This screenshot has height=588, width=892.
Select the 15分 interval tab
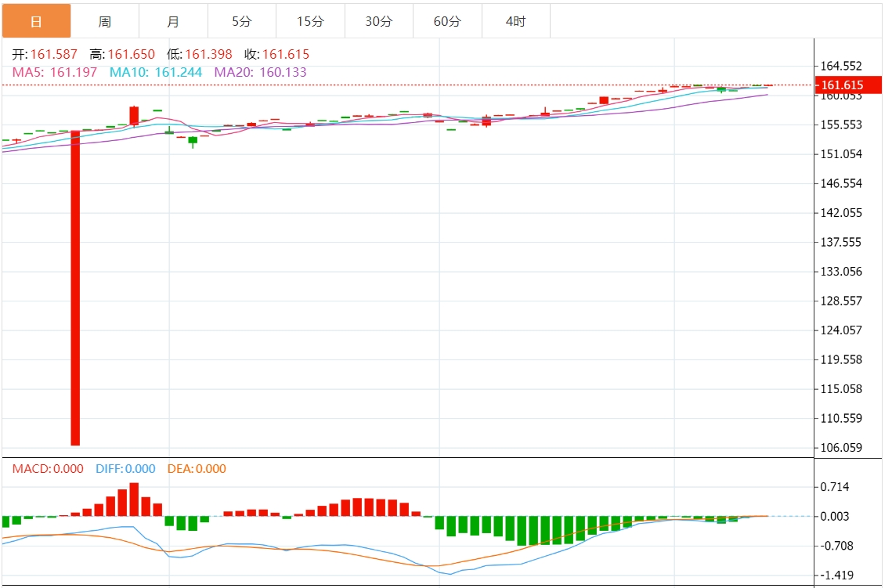pos(310,21)
